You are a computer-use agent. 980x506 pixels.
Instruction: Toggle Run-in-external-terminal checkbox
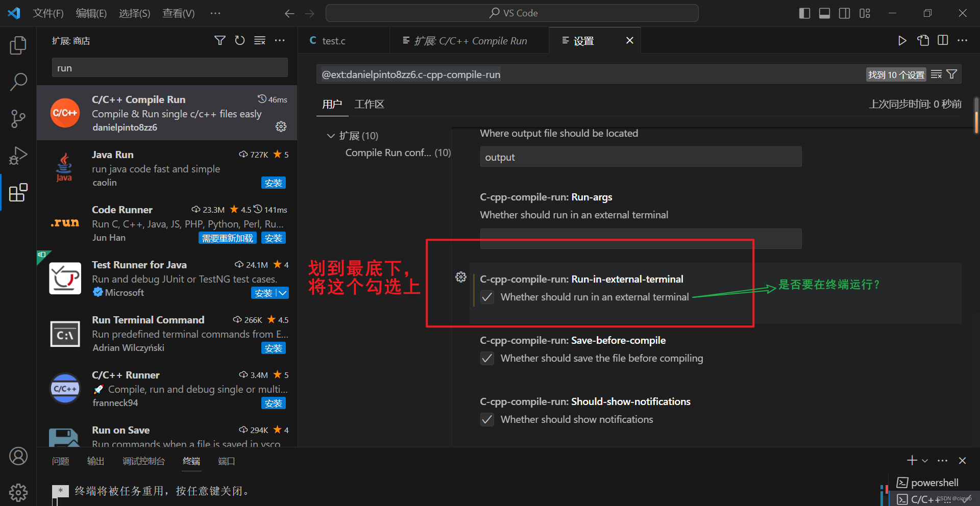[487, 297]
